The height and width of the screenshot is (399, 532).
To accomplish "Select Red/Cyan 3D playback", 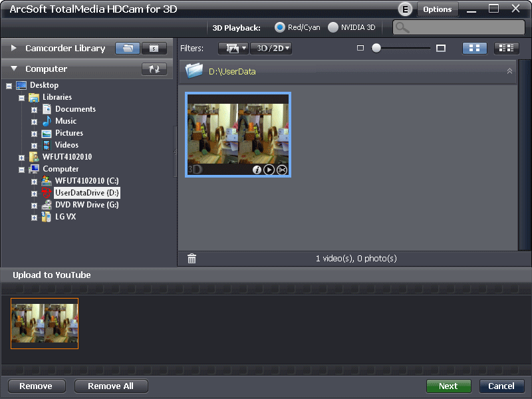I will (280, 27).
